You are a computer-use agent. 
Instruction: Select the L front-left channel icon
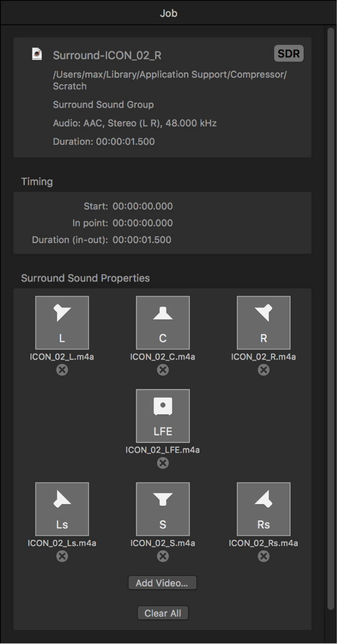(62, 322)
